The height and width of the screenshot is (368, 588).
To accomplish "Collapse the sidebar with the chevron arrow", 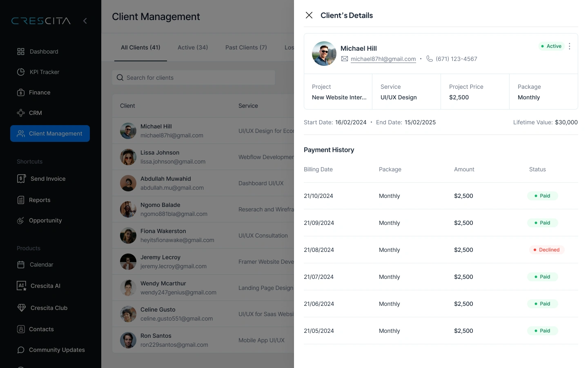I will tap(85, 21).
